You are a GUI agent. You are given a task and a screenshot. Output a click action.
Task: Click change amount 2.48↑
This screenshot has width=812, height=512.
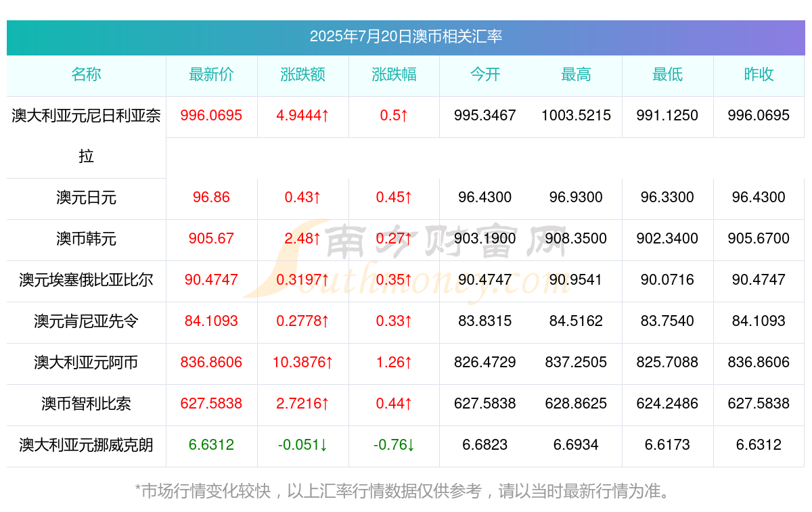[303, 239]
